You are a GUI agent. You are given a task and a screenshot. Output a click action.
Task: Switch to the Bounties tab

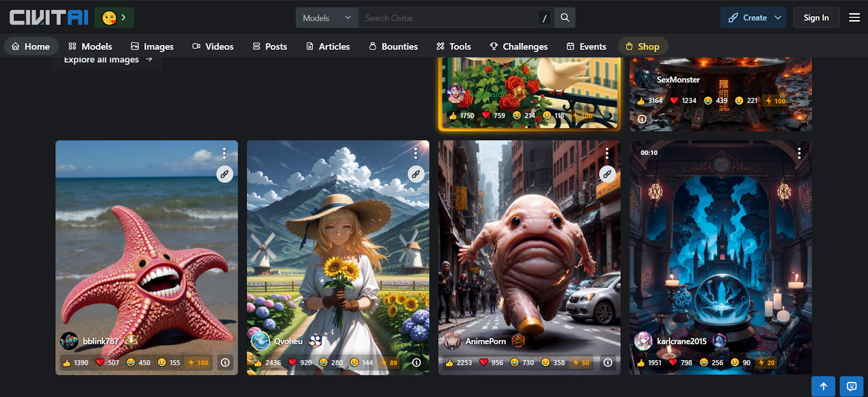pyautogui.click(x=393, y=47)
